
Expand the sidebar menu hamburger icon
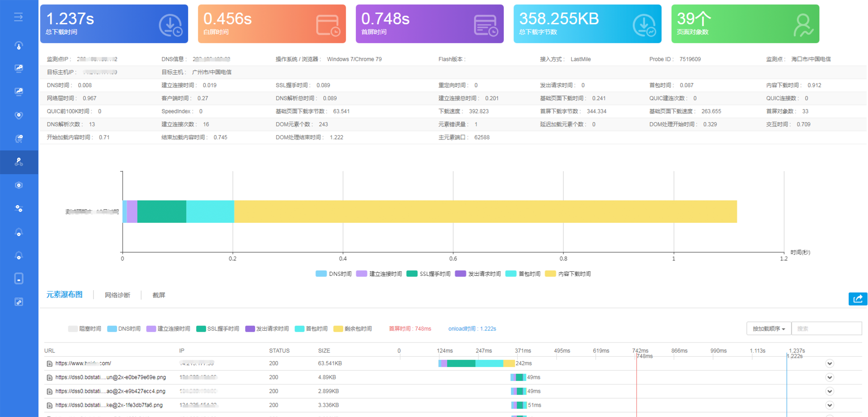(x=18, y=17)
